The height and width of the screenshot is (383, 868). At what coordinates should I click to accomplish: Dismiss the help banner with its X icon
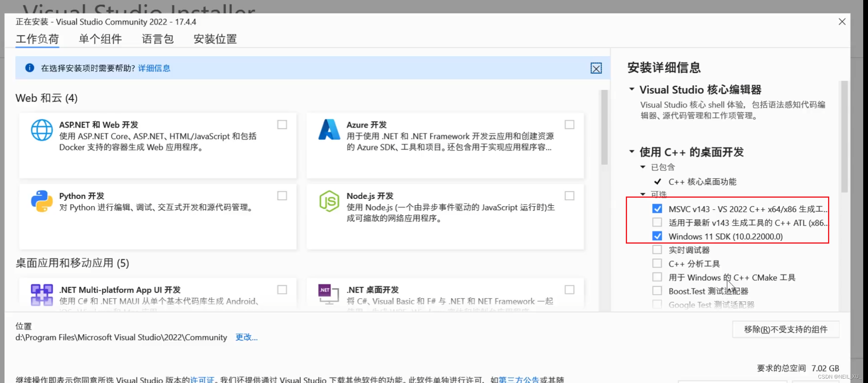tap(596, 68)
